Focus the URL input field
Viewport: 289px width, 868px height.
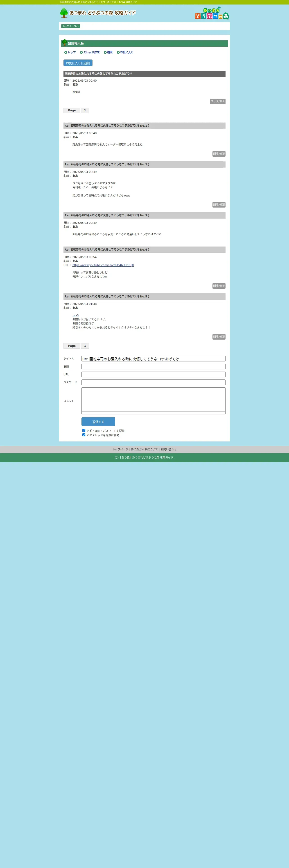pos(154,375)
